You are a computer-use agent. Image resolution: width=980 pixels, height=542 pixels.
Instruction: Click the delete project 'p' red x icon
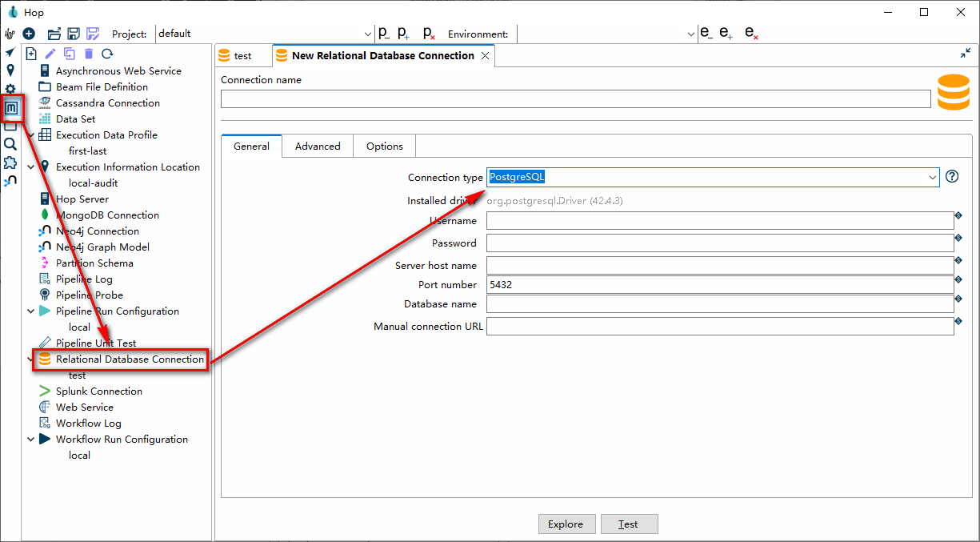pos(429,34)
